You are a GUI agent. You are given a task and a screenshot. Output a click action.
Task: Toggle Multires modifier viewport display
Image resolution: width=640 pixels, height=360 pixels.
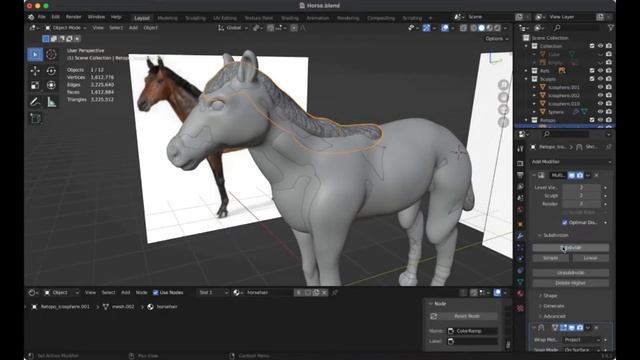pyautogui.click(x=571, y=176)
